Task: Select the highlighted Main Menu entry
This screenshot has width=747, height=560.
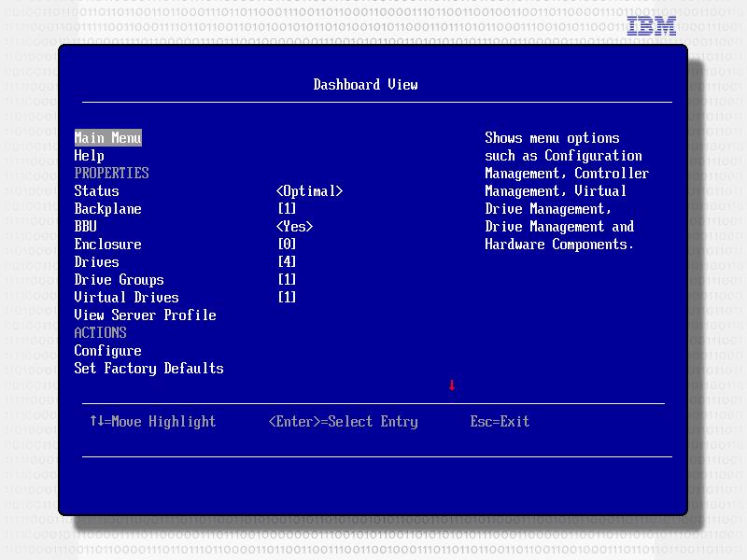Action: point(107,138)
